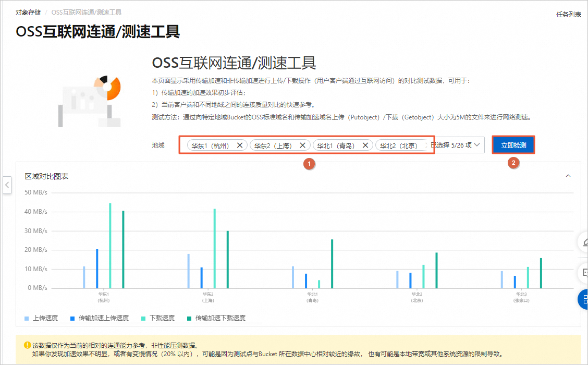This screenshot has height=365, width=588.
Task: Click the 华东1 download speed bar
Action: tap(111, 246)
